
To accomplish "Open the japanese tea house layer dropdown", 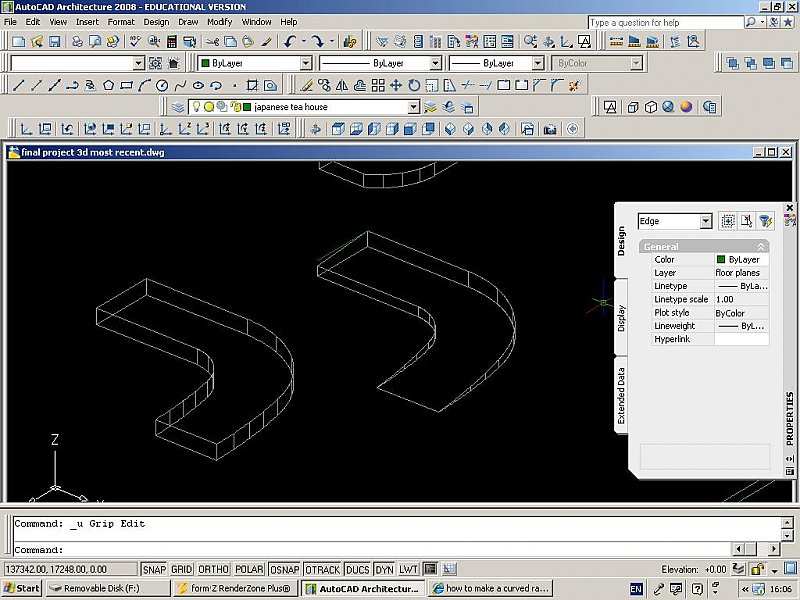I will 413,107.
